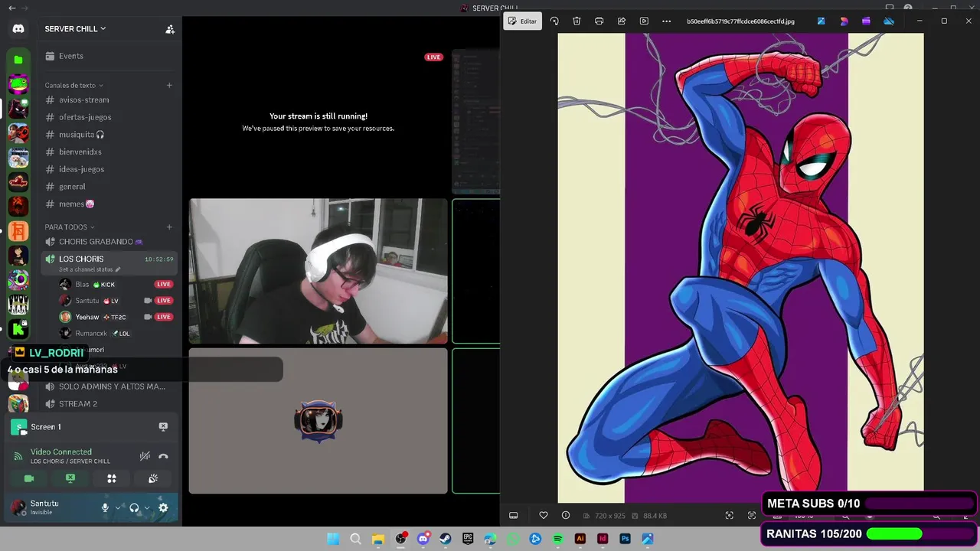980x551 pixels.
Task: Create an invite with the add-members icon
Action: pyautogui.click(x=170, y=29)
